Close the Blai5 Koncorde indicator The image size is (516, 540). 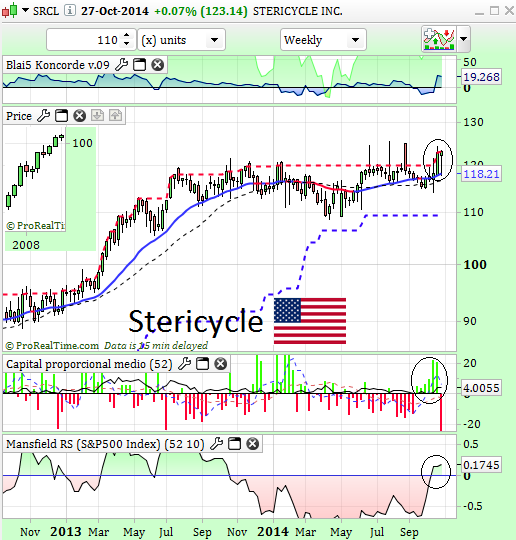[x=158, y=64]
